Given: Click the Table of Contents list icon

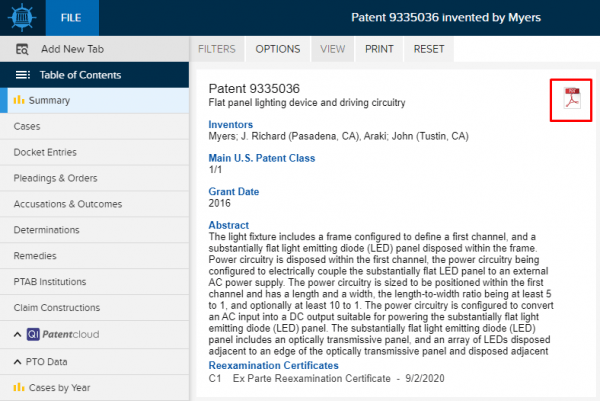Looking at the screenshot, I should (23, 75).
